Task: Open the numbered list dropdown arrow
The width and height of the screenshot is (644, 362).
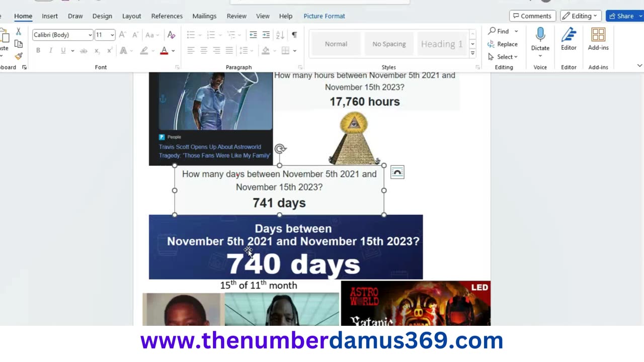Action: tap(220, 35)
